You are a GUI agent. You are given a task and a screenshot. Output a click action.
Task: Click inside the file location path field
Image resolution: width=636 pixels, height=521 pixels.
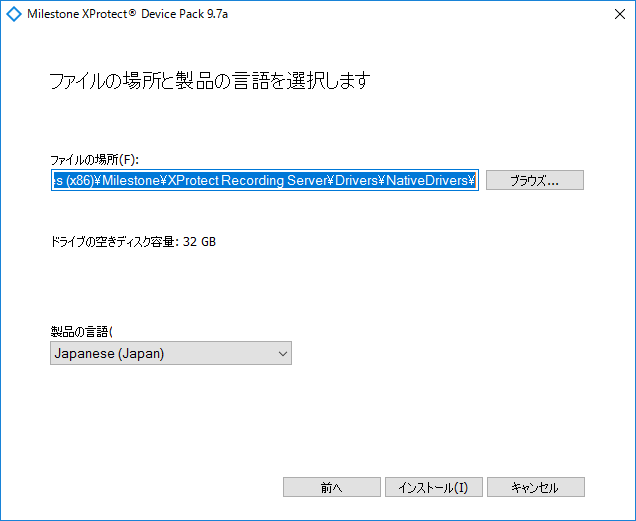(x=264, y=180)
